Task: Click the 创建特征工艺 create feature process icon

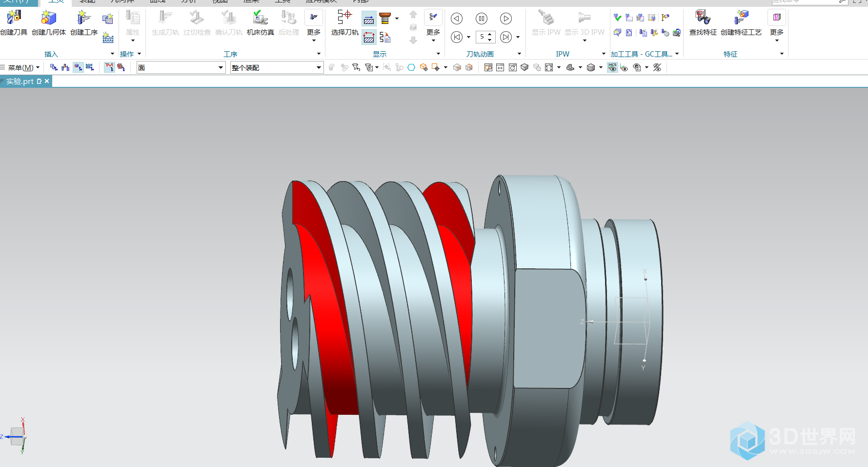Action: click(x=741, y=17)
